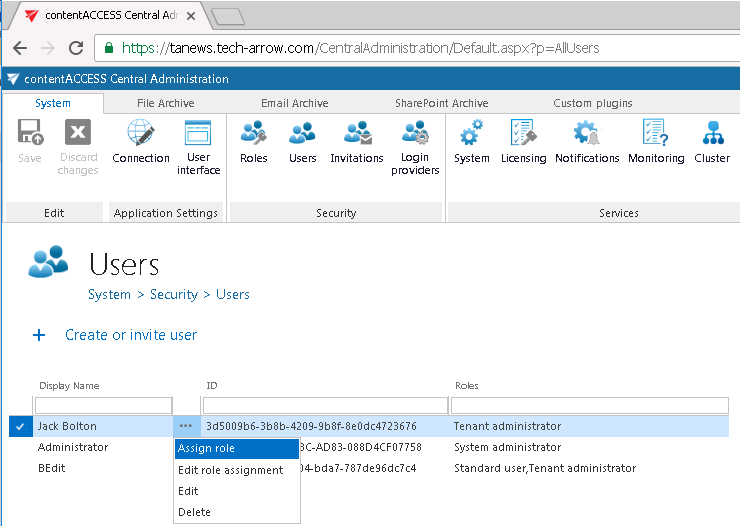
Task: Click the Security breadcrumb link
Action: pyautogui.click(x=174, y=294)
